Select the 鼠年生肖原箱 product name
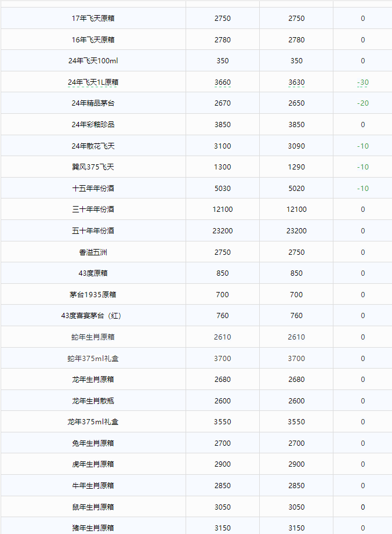392x534 pixels. click(x=93, y=507)
